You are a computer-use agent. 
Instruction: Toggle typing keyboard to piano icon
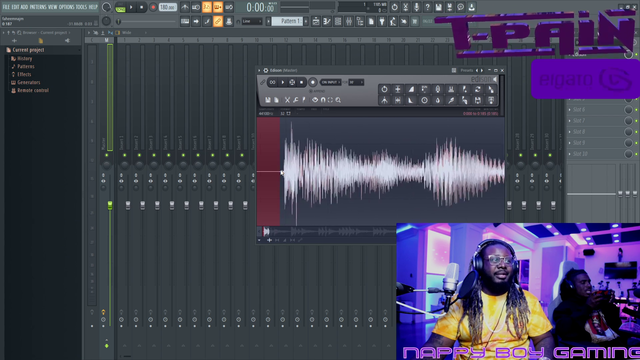click(x=185, y=21)
